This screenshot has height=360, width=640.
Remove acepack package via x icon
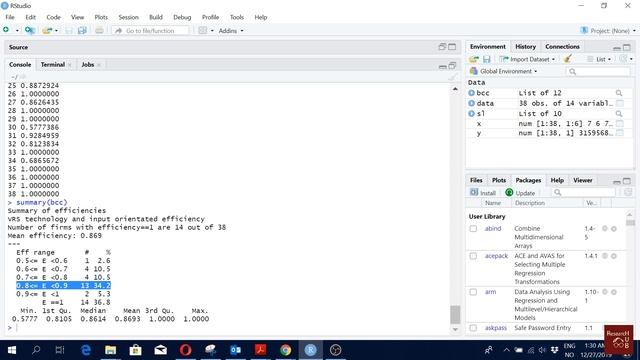pos(613,256)
